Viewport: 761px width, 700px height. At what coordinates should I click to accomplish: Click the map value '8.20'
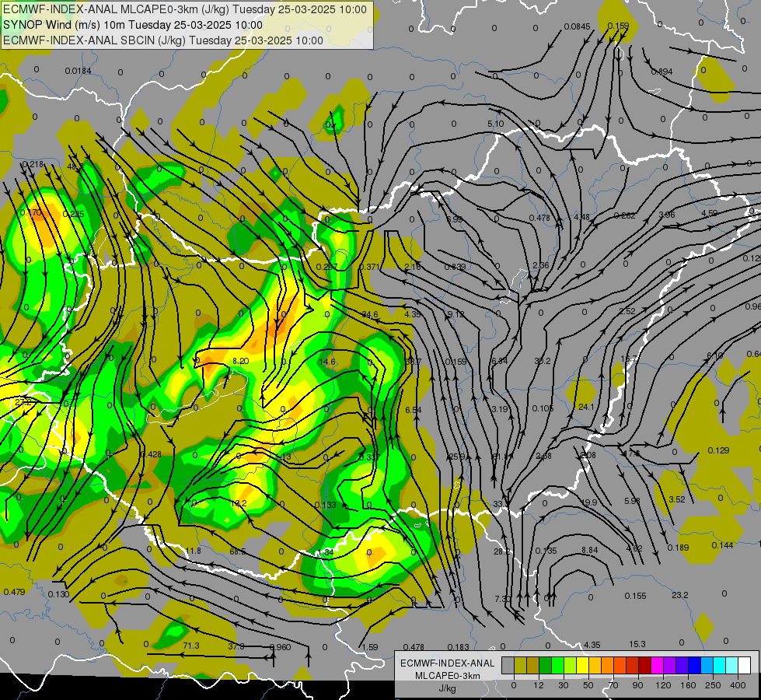[x=241, y=362]
